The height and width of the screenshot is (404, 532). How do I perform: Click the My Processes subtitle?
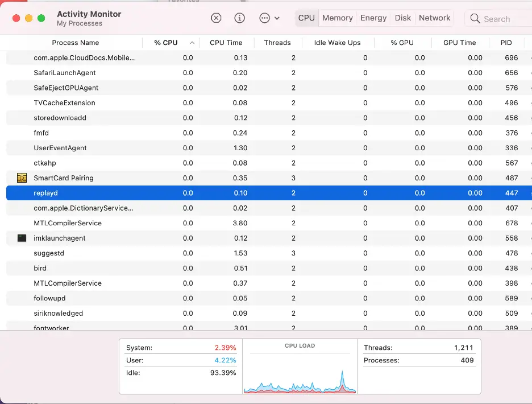point(80,23)
